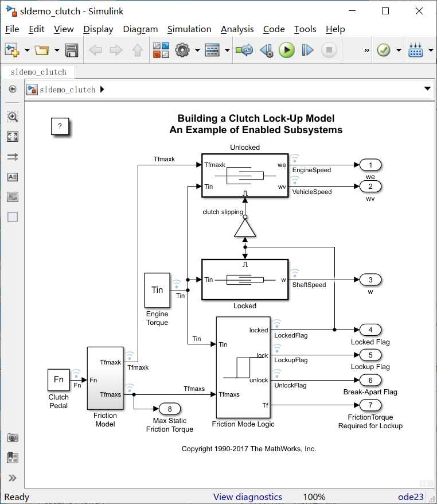Screen dimensions: 437x504
Task: Select outport 8 Max Static Friction Torque
Action: point(170,409)
